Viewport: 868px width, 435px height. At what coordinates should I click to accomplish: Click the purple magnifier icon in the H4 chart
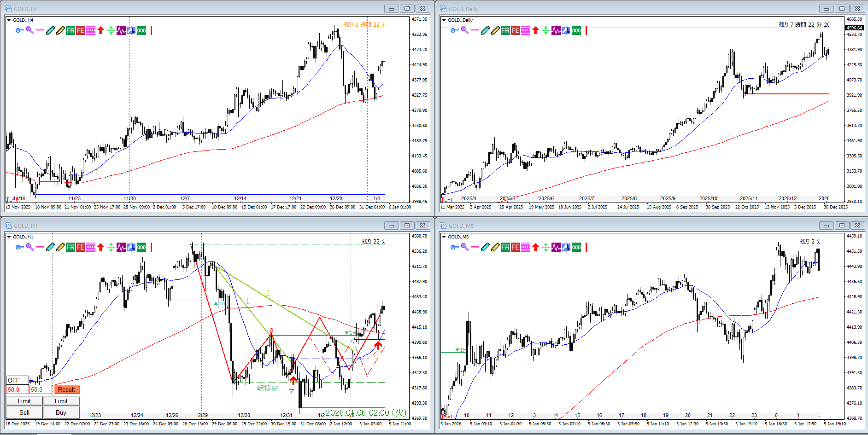(x=30, y=30)
